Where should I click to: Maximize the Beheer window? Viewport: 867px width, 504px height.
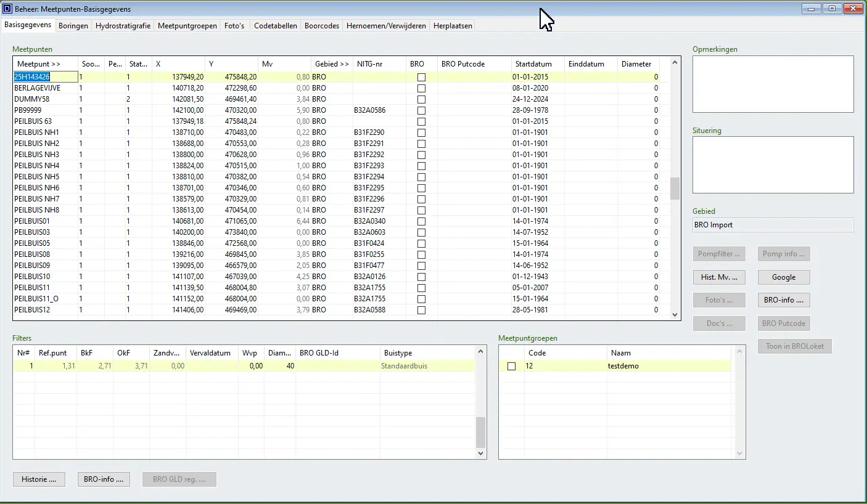point(832,9)
